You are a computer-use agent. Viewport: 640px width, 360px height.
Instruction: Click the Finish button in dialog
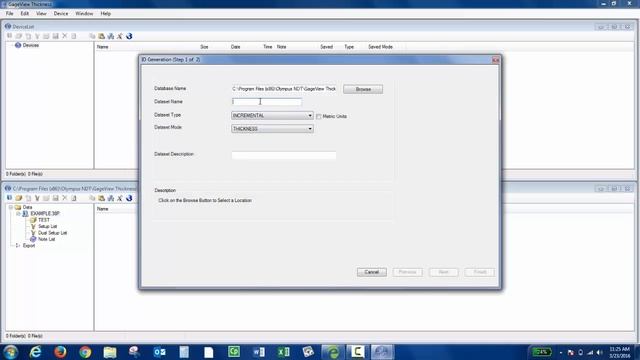480,272
